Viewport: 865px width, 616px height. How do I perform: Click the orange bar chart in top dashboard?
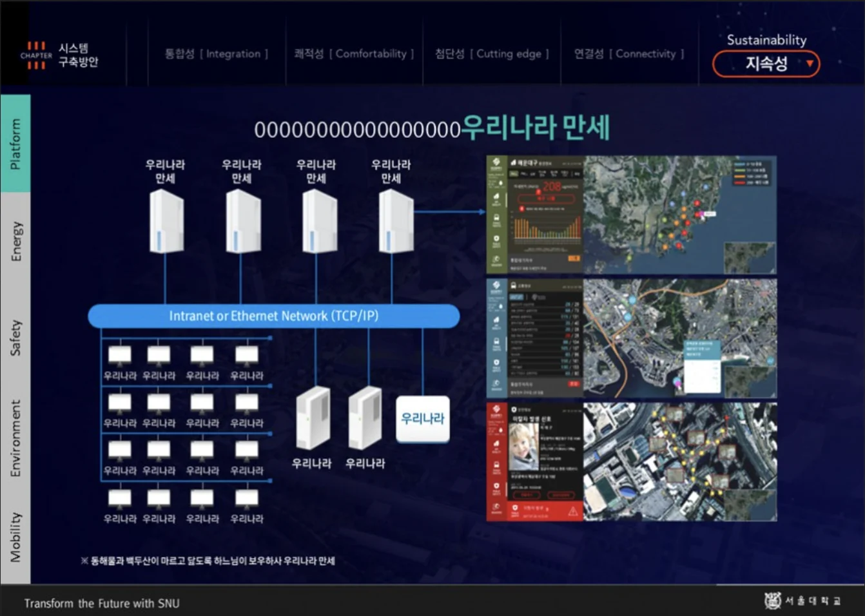(x=546, y=227)
